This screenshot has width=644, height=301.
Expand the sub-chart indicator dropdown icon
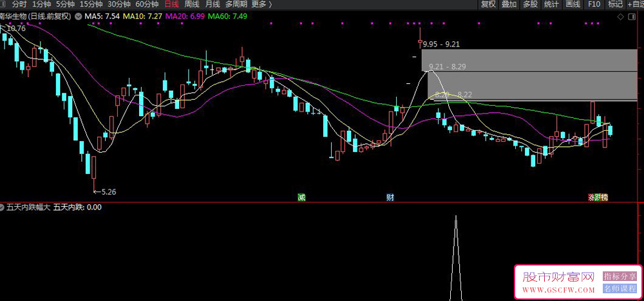2,208
